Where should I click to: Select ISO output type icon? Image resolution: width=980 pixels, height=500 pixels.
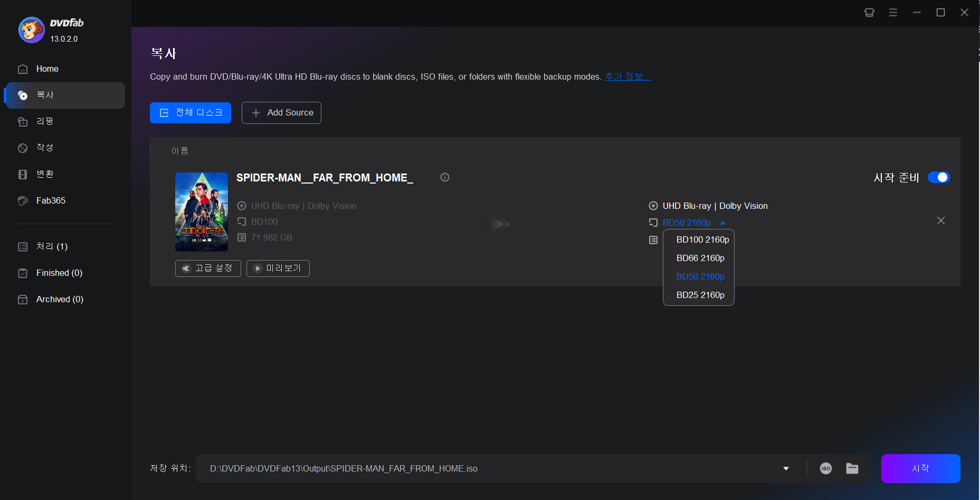(826, 468)
